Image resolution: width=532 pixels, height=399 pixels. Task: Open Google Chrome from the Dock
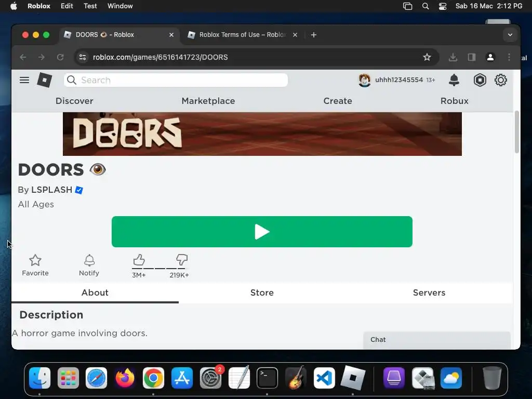click(x=153, y=378)
